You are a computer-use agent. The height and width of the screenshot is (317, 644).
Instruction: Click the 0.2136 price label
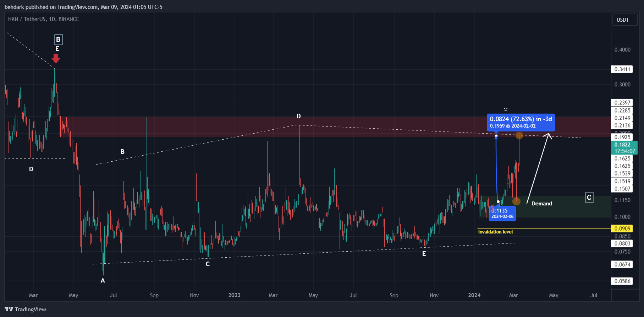pyautogui.click(x=622, y=125)
